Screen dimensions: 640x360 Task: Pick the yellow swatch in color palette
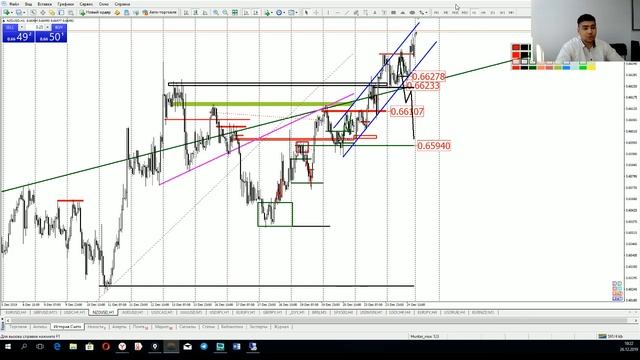[x=591, y=67]
